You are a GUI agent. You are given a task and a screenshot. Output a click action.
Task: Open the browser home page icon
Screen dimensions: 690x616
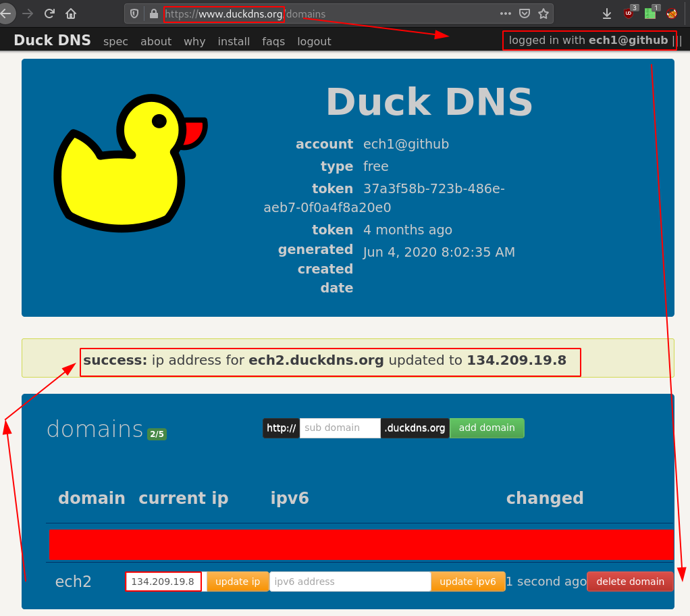71,14
